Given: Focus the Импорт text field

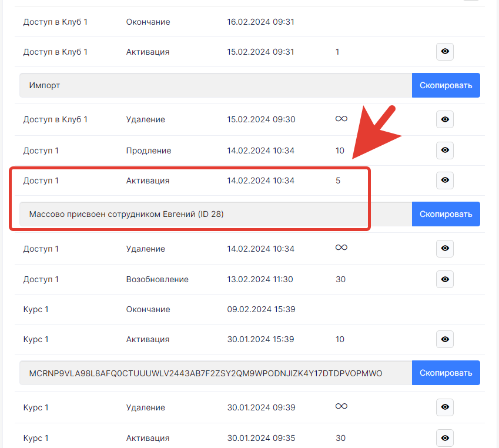Looking at the screenshot, I should pyautogui.click(x=215, y=85).
